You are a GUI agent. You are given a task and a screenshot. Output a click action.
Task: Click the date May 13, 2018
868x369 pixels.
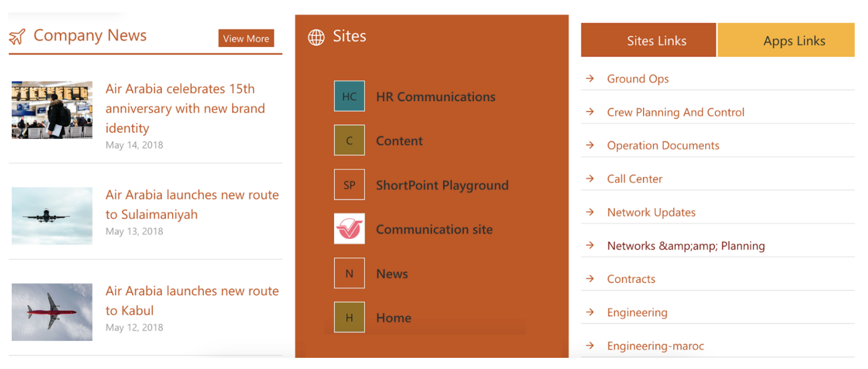coord(134,232)
